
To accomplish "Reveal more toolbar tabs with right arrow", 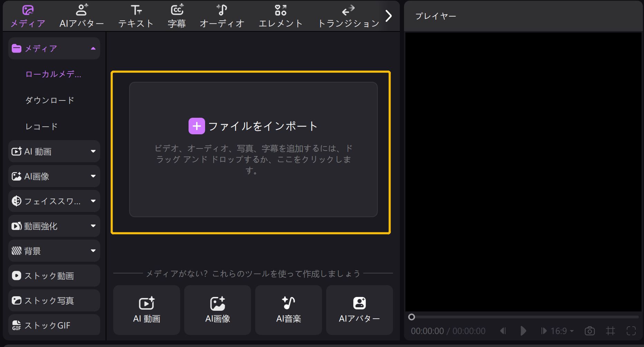I will click(389, 16).
